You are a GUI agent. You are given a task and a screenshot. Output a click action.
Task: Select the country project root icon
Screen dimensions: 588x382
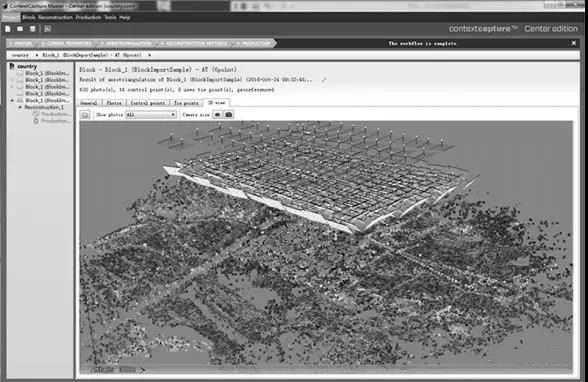(12, 66)
